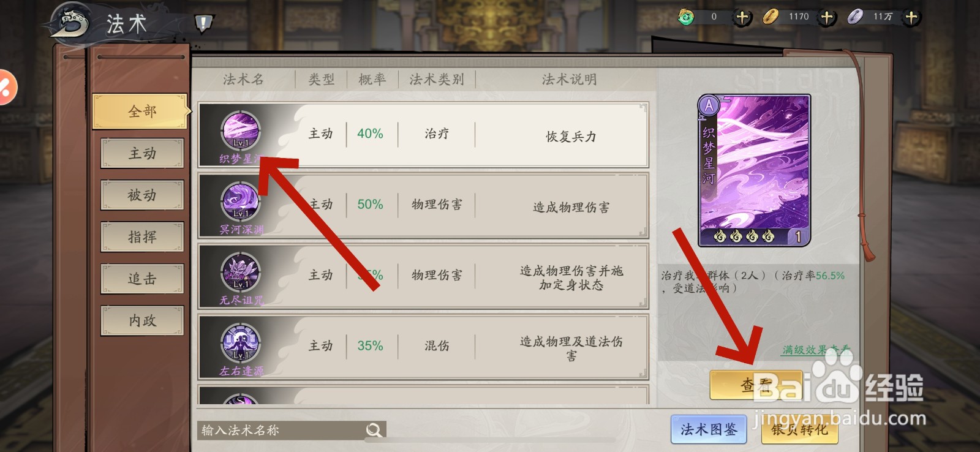Switch to the 主动 category tab
The image size is (980, 452).
[x=142, y=153]
